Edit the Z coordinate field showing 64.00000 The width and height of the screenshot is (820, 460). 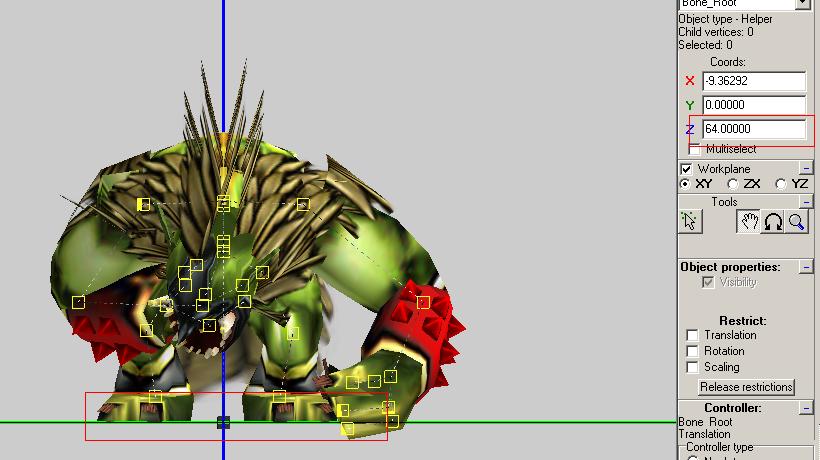point(754,129)
